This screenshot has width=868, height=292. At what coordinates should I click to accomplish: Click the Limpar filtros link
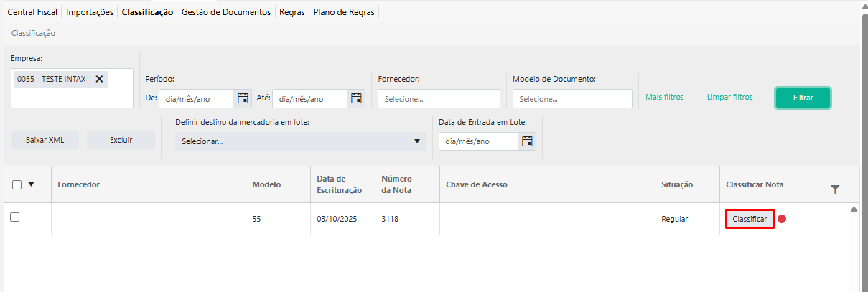click(x=729, y=97)
